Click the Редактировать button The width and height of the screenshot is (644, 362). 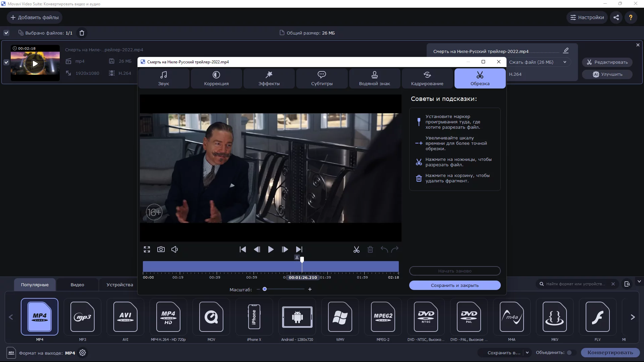(607, 62)
